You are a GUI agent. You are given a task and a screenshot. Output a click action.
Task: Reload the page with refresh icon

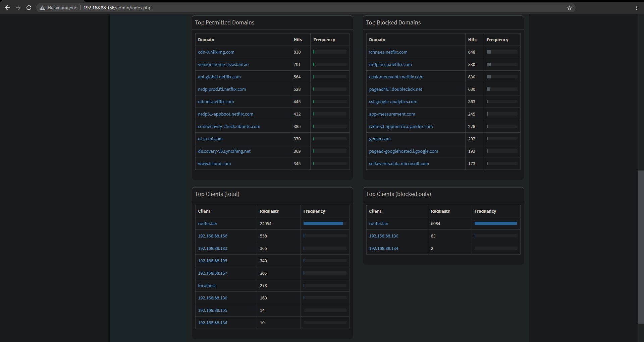coord(29,8)
